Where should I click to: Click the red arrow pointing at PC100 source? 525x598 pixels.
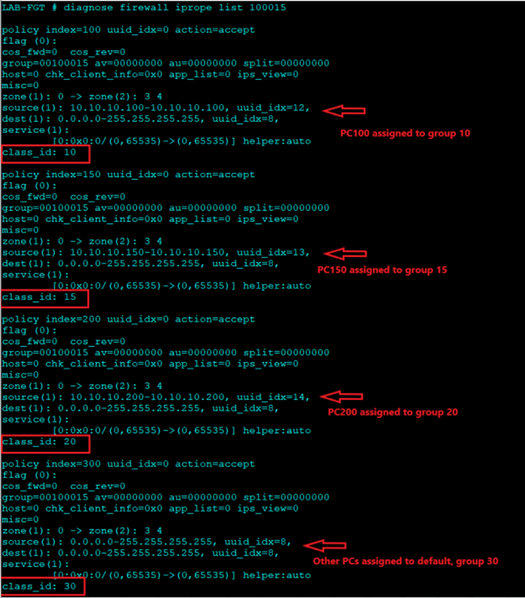point(344,111)
